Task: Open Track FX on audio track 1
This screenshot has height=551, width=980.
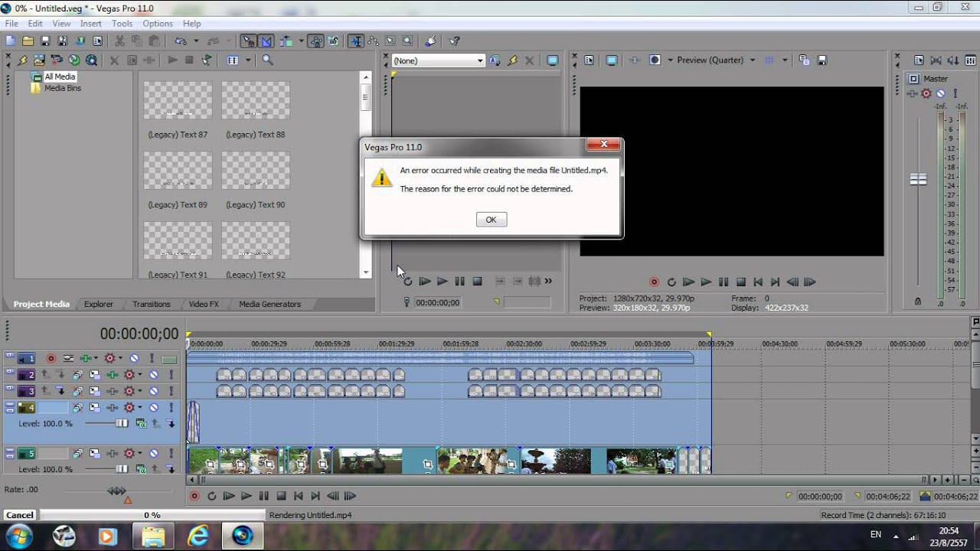Action: (x=86, y=358)
